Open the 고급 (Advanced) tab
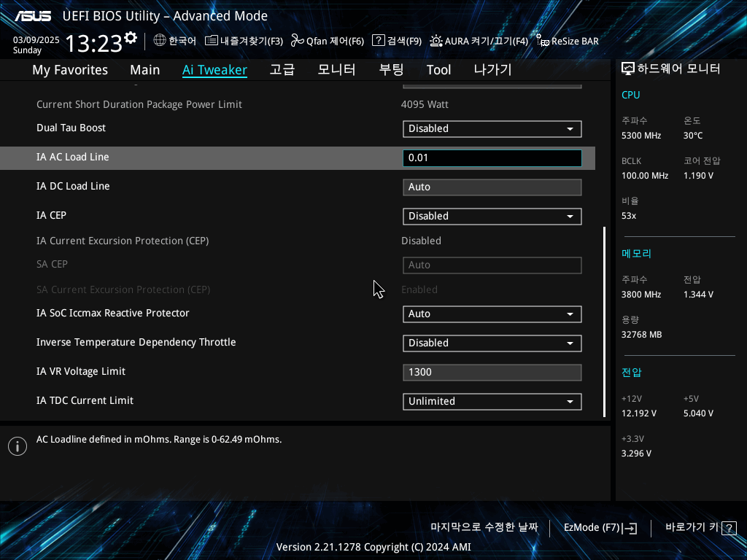747x560 pixels. click(x=282, y=69)
